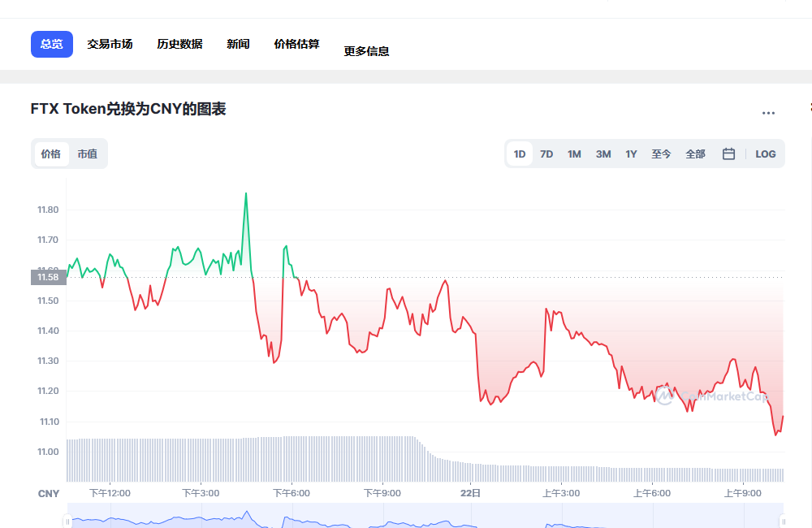The image size is (812, 528).
Task: Select the 7D time range
Action: point(546,154)
